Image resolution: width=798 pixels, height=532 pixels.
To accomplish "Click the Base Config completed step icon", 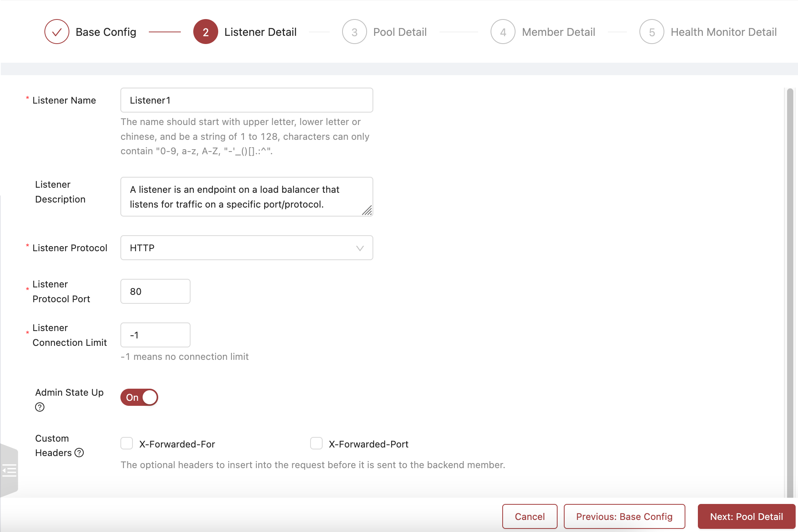I will pyautogui.click(x=56, y=32).
